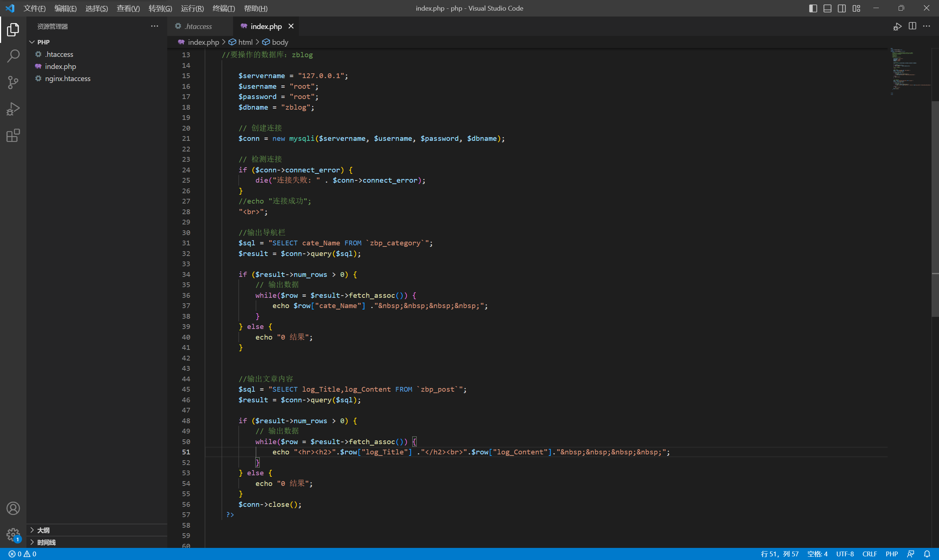Open the Search view in activity bar
This screenshot has height=560, width=939.
[x=13, y=56]
